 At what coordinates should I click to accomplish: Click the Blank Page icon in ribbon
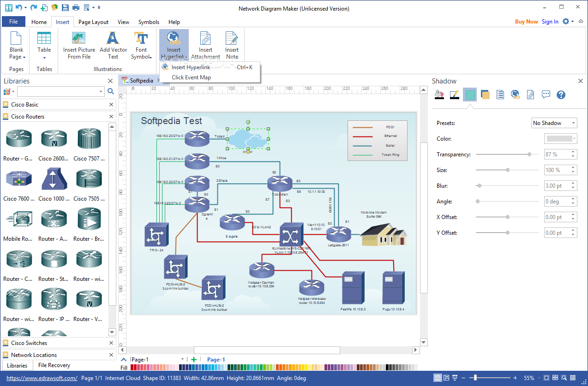tap(16, 38)
